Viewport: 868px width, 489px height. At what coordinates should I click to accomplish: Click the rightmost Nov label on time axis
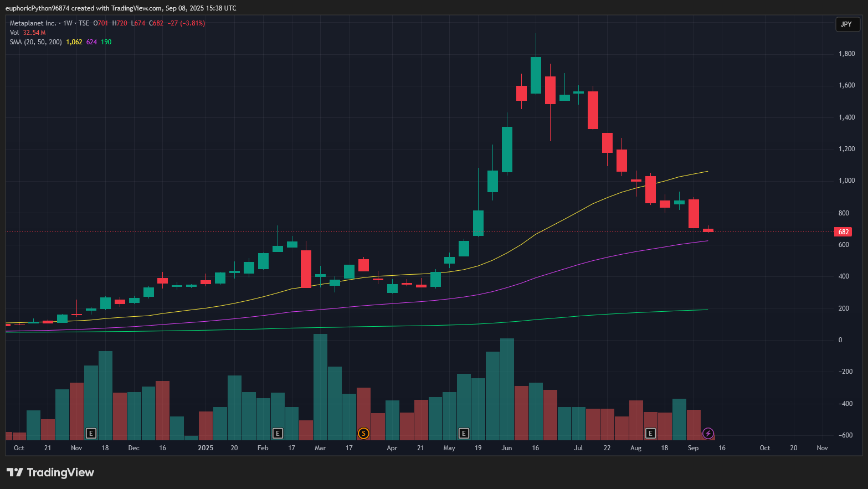[x=823, y=448]
